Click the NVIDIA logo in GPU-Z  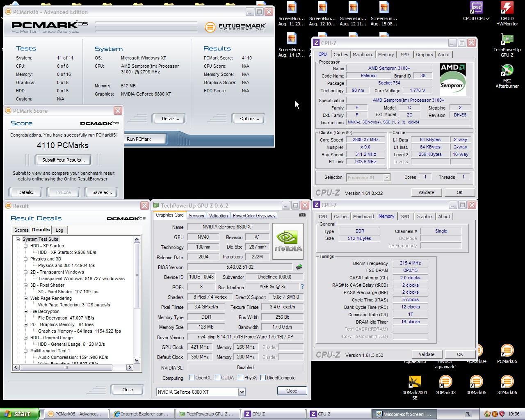pos(288,241)
